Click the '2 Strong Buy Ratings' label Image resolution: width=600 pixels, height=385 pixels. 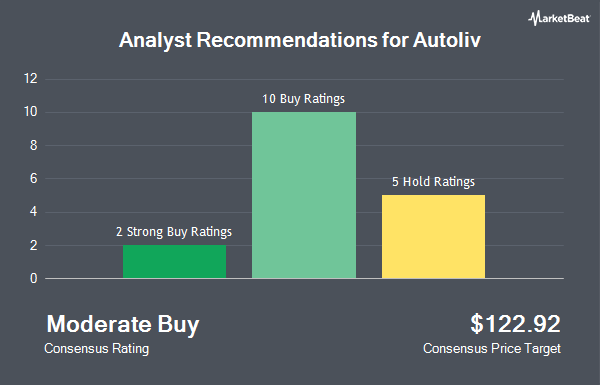click(174, 232)
